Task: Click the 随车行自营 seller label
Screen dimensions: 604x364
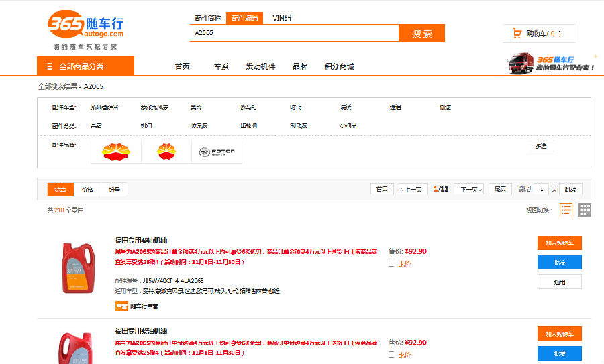Action: pos(144,306)
